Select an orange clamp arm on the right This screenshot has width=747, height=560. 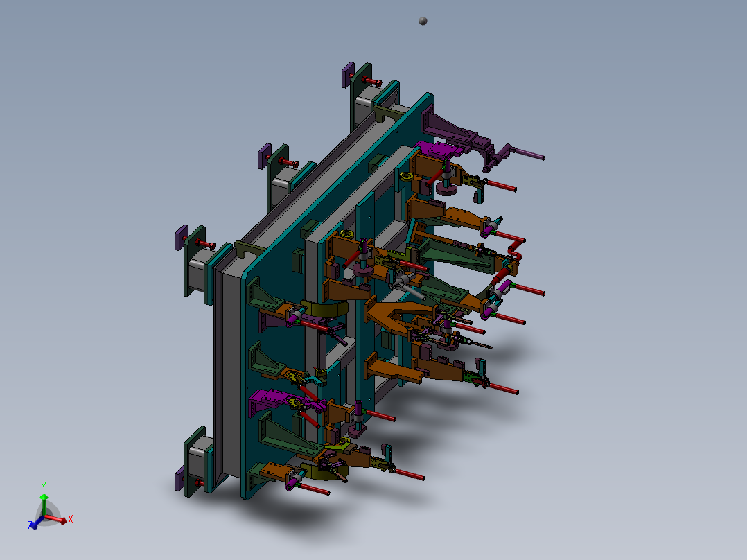pyautogui.click(x=457, y=216)
